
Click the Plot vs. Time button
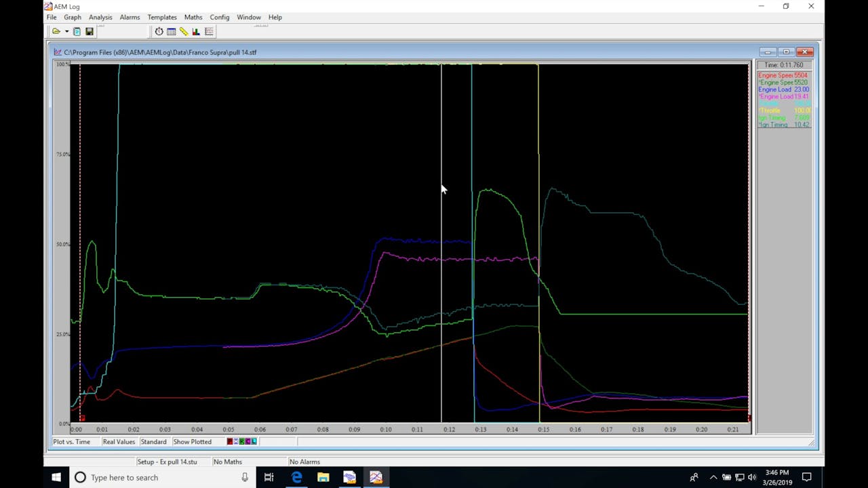pyautogui.click(x=71, y=441)
